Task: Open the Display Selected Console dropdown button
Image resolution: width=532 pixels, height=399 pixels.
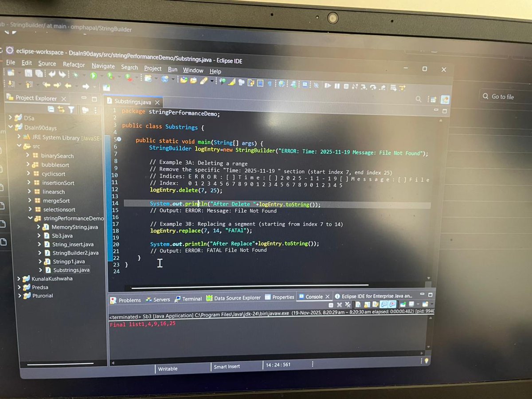Action: [418, 305]
